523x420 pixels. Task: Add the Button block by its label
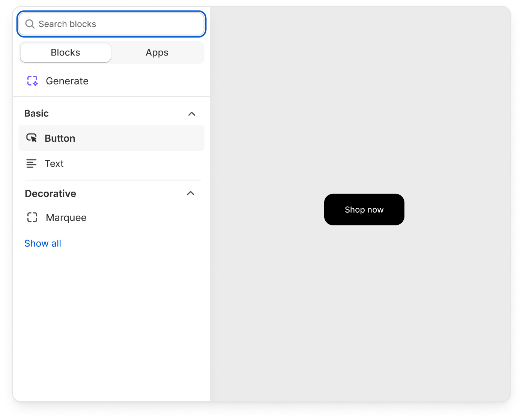pyautogui.click(x=60, y=138)
